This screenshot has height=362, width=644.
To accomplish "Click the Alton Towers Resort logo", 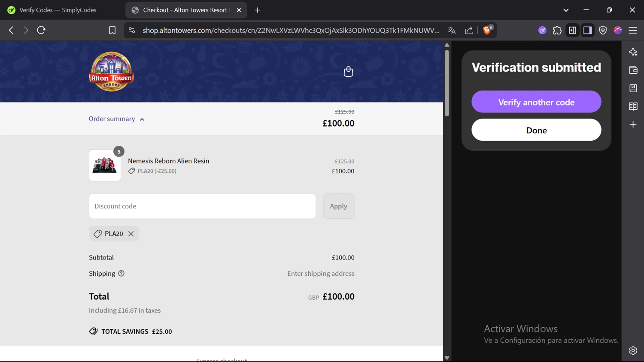I will click(x=112, y=72).
